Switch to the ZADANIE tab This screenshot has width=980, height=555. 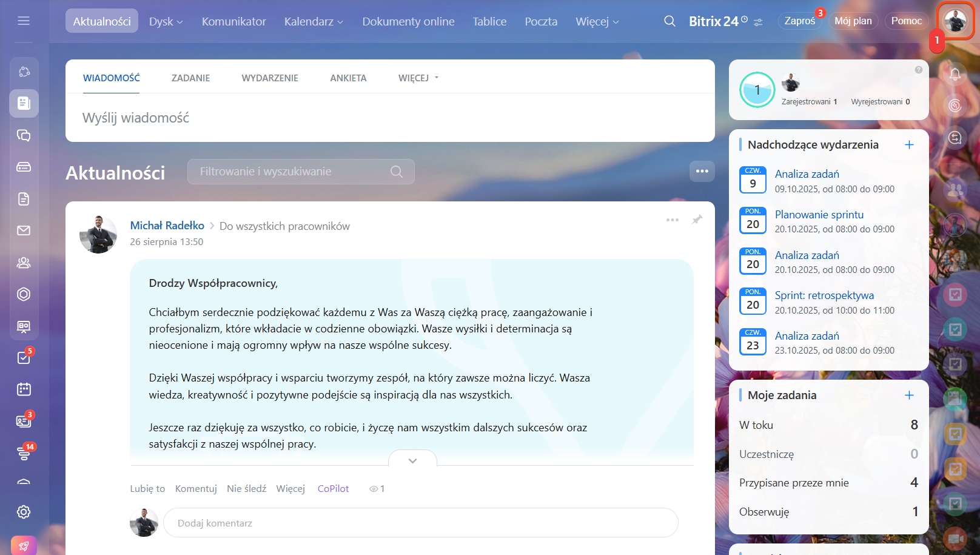[x=190, y=78]
